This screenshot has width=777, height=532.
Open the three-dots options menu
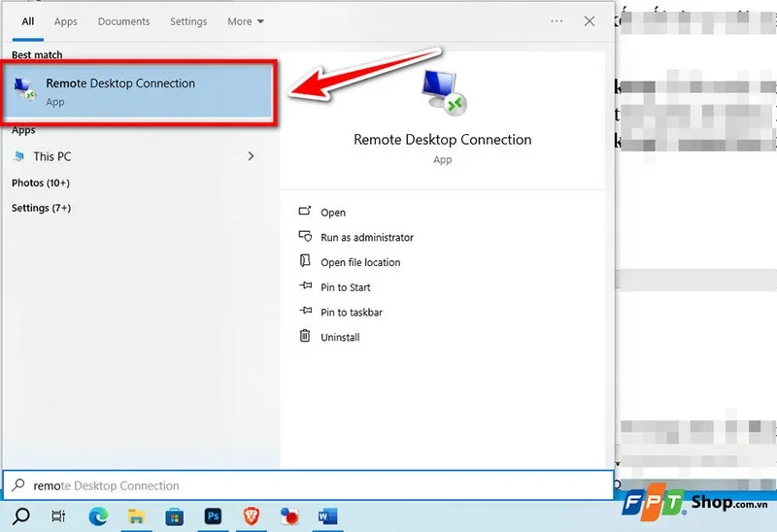point(557,20)
